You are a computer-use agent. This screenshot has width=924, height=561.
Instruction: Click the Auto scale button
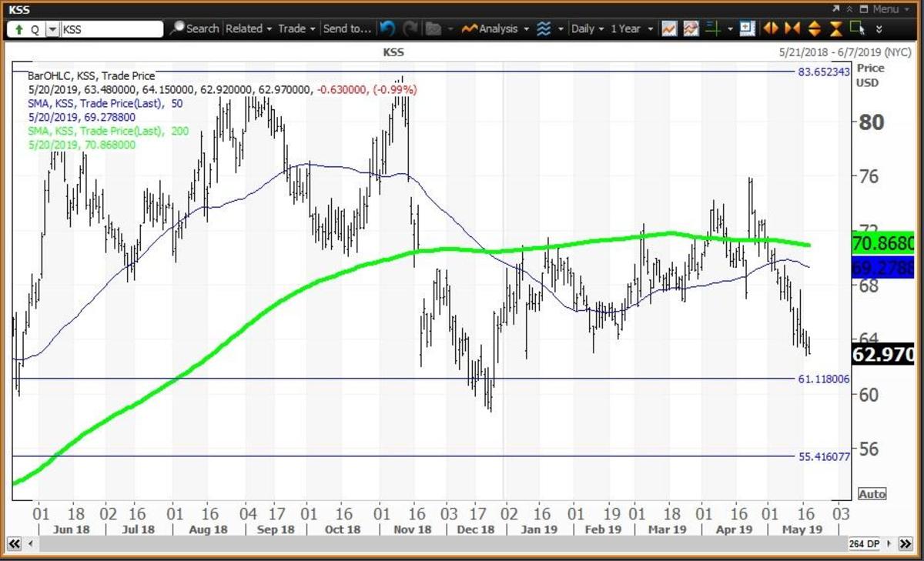pos(872,493)
